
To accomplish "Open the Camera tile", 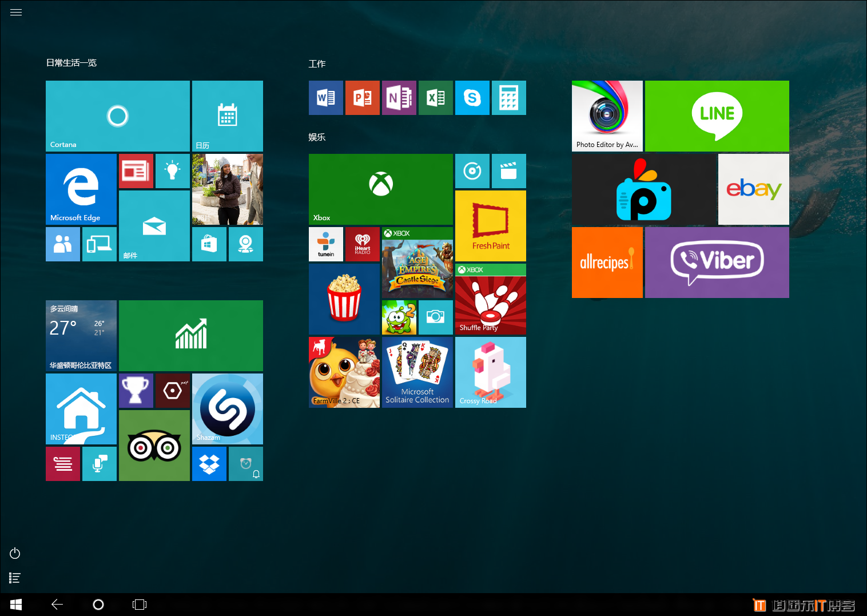I will click(x=436, y=317).
